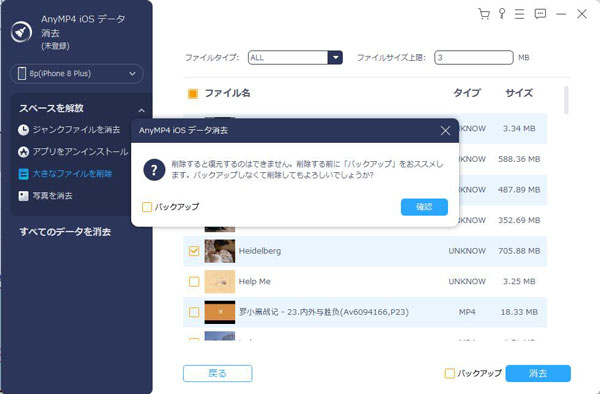Click the 352.69 MB size value
600x394 pixels.
click(519, 220)
